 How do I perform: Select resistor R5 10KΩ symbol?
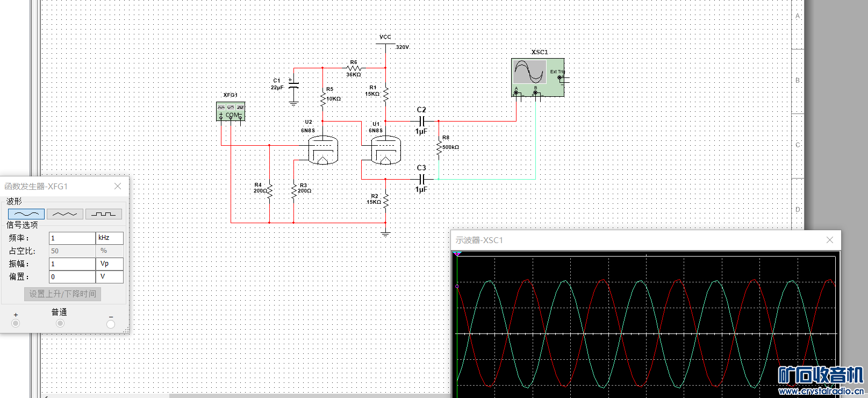[322, 99]
